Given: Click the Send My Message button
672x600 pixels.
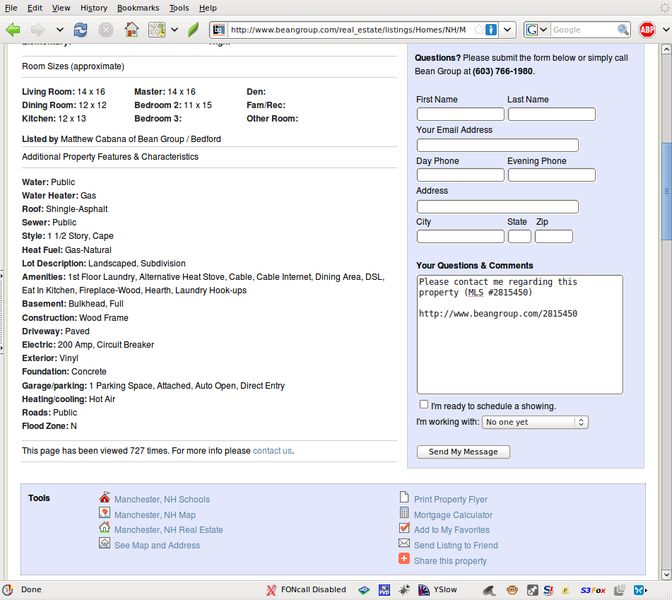Looking at the screenshot, I should tap(463, 452).
